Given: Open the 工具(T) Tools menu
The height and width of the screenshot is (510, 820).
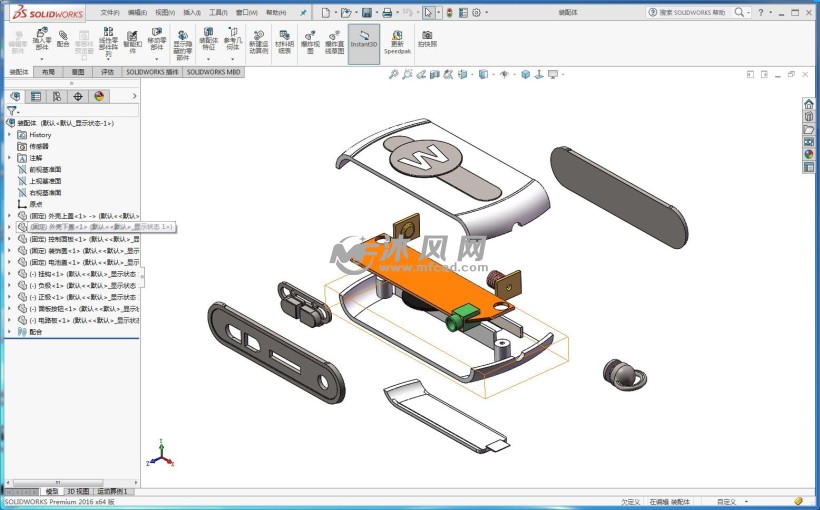Looking at the screenshot, I should click(x=218, y=13).
